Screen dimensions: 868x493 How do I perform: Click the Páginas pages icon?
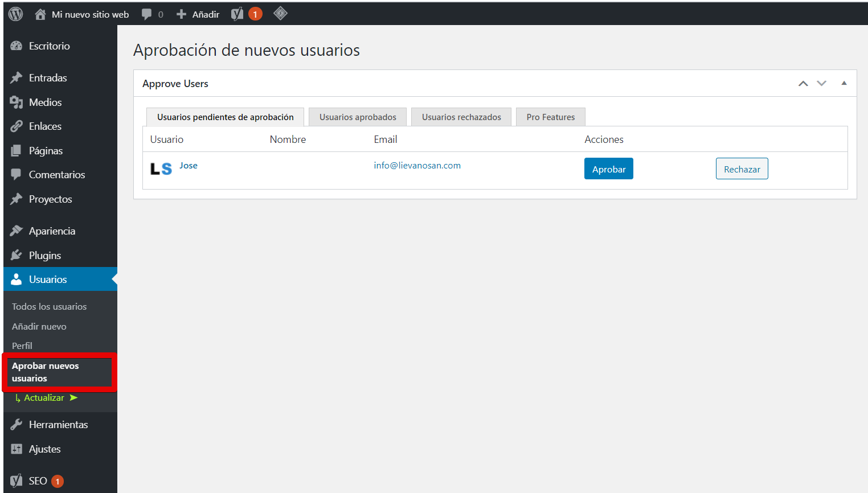click(x=17, y=151)
